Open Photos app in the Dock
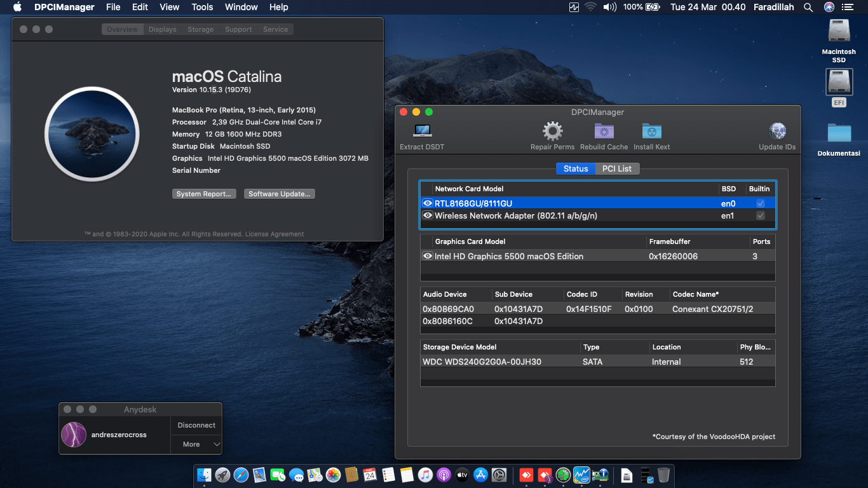 pyautogui.click(x=333, y=475)
